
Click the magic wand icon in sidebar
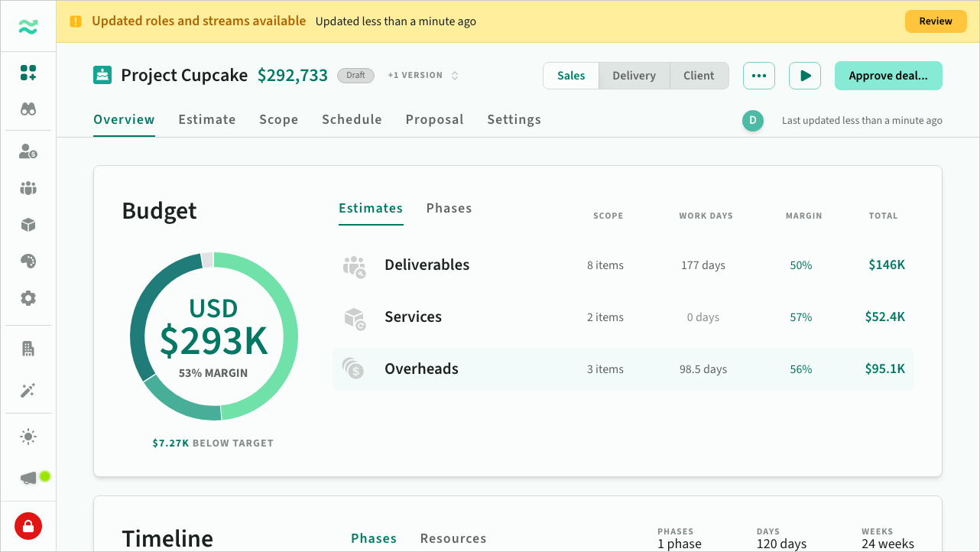pyautogui.click(x=28, y=391)
